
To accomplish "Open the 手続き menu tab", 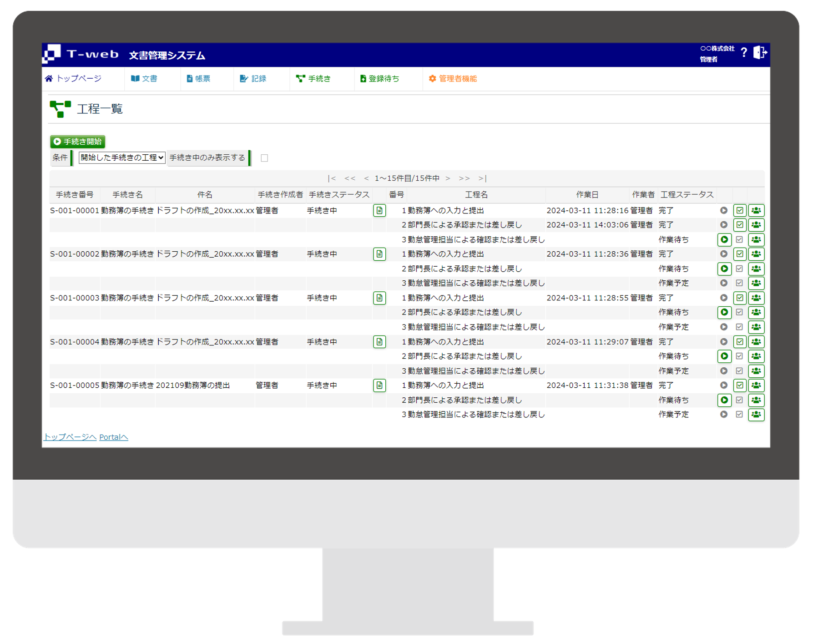I will (313, 79).
